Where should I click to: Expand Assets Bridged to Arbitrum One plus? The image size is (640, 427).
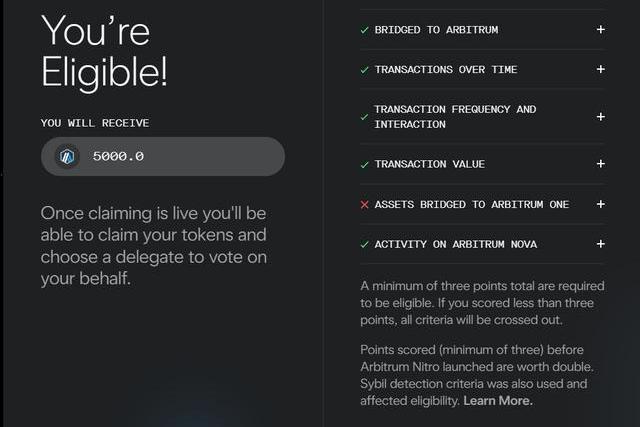pos(600,204)
